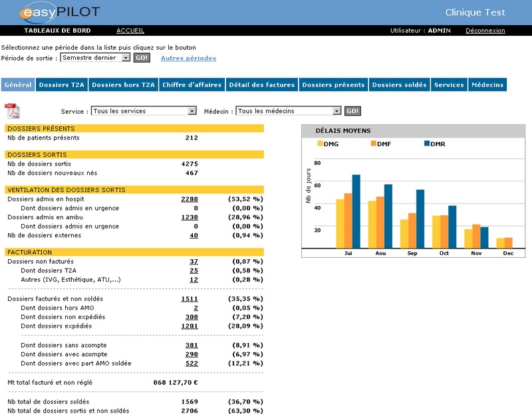Open 2288 dossiers admis en hospit link
This screenshot has height=414, width=532.
[189, 199]
